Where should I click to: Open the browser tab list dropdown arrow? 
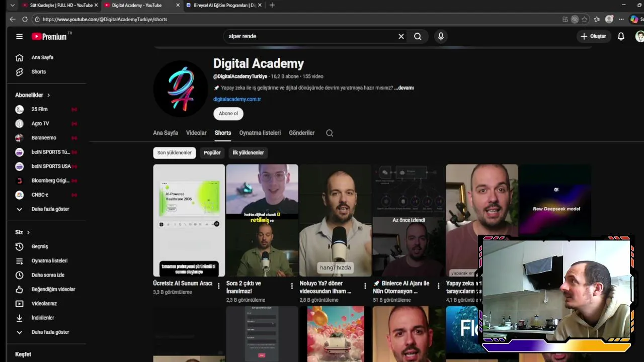point(13,5)
